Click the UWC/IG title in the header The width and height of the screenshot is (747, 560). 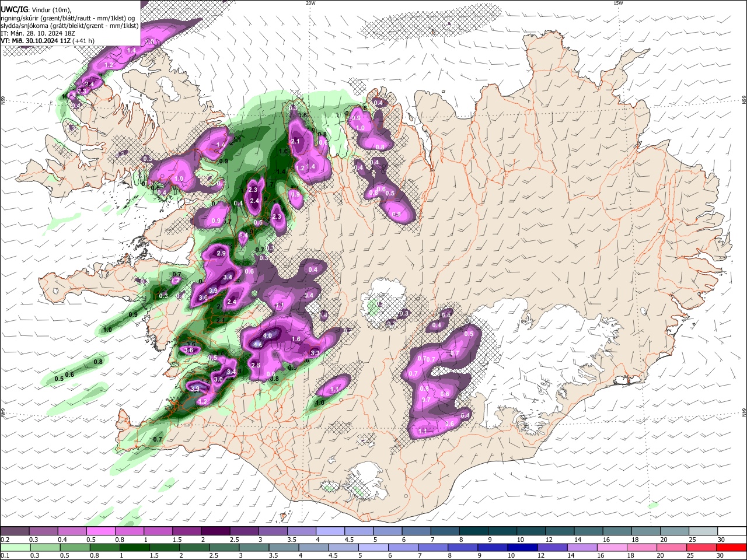15,9
